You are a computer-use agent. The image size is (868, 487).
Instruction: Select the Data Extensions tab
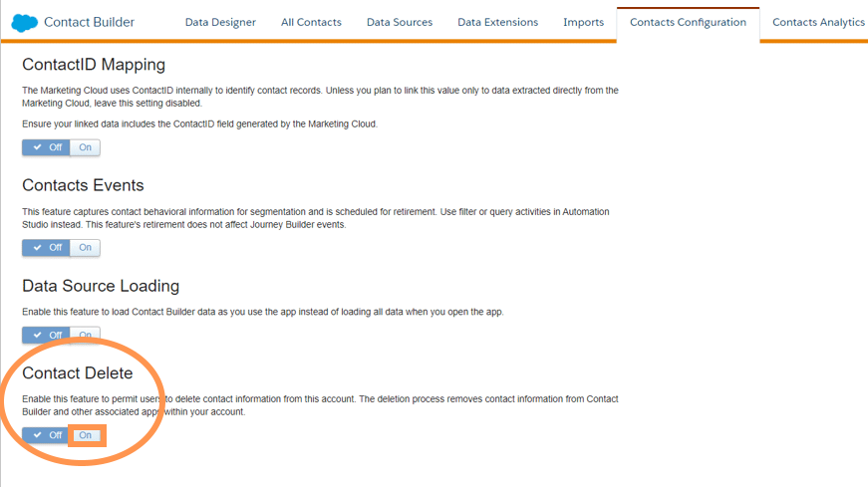click(x=497, y=22)
